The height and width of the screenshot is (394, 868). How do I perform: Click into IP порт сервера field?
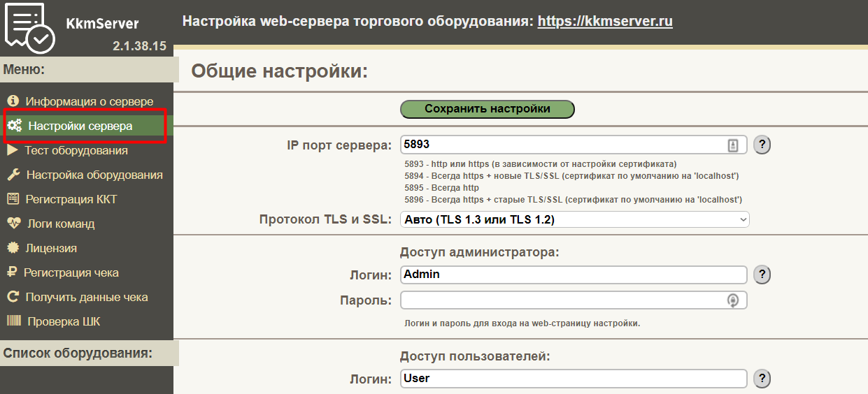pyautogui.click(x=574, y=145)
